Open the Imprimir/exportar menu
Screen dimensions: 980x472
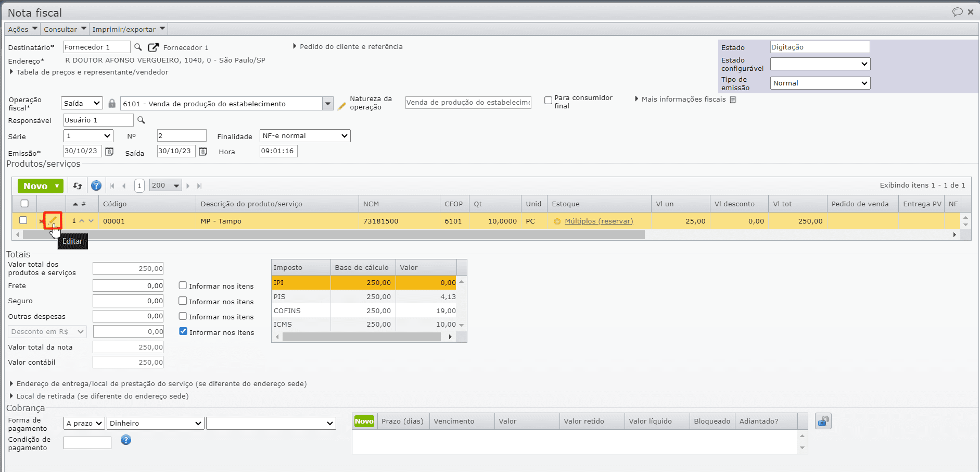click(x=128, y=29)
